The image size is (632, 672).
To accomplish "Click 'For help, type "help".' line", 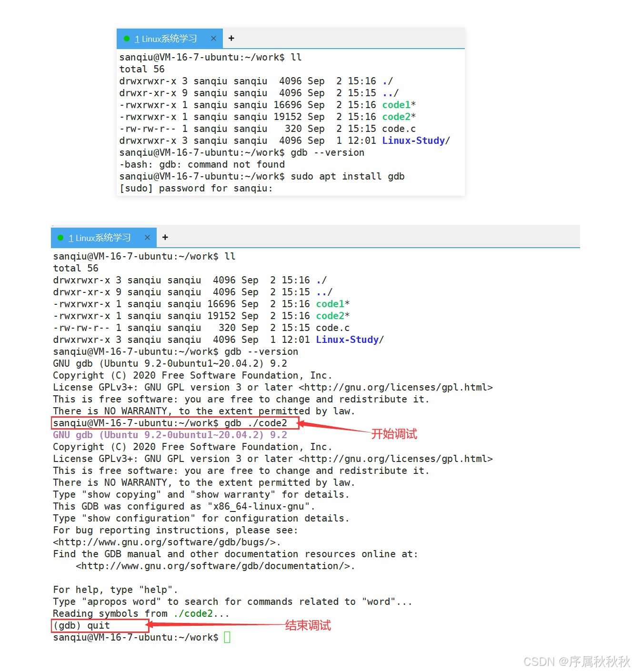I will coord(115,590).
